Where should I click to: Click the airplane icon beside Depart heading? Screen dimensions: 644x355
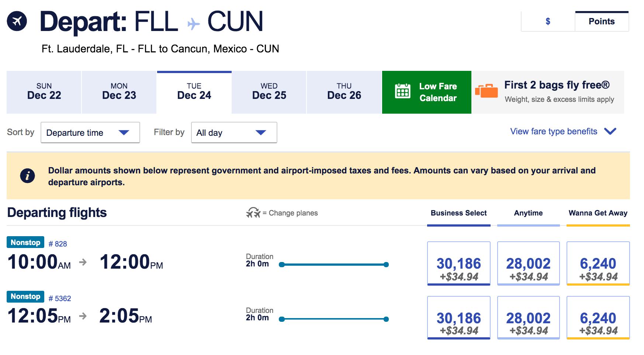coord(17,21)
